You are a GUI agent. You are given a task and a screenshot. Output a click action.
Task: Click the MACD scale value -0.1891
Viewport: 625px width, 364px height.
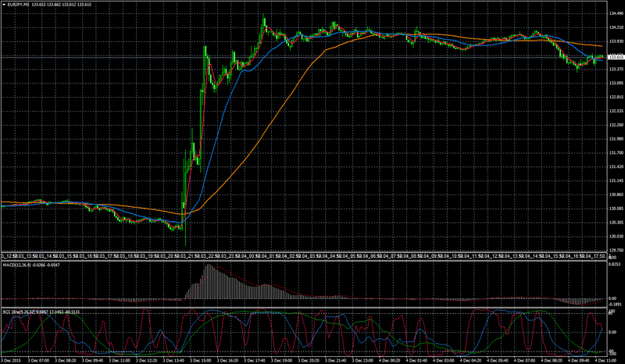point(616,304)
